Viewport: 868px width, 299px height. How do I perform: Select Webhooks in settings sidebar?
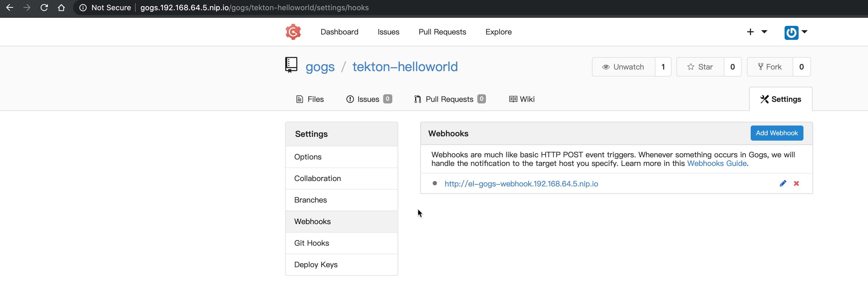(x=342, y=222)
